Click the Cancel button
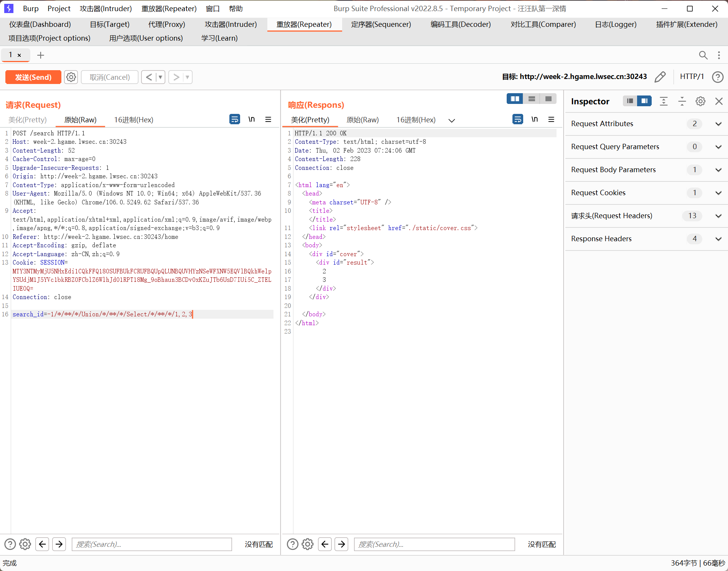Screen dimensions: 728x571 [x=110, y=77]
